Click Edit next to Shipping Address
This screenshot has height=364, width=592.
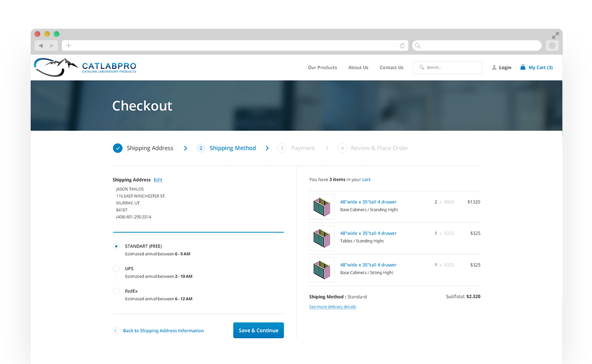(x=158, y=180)
